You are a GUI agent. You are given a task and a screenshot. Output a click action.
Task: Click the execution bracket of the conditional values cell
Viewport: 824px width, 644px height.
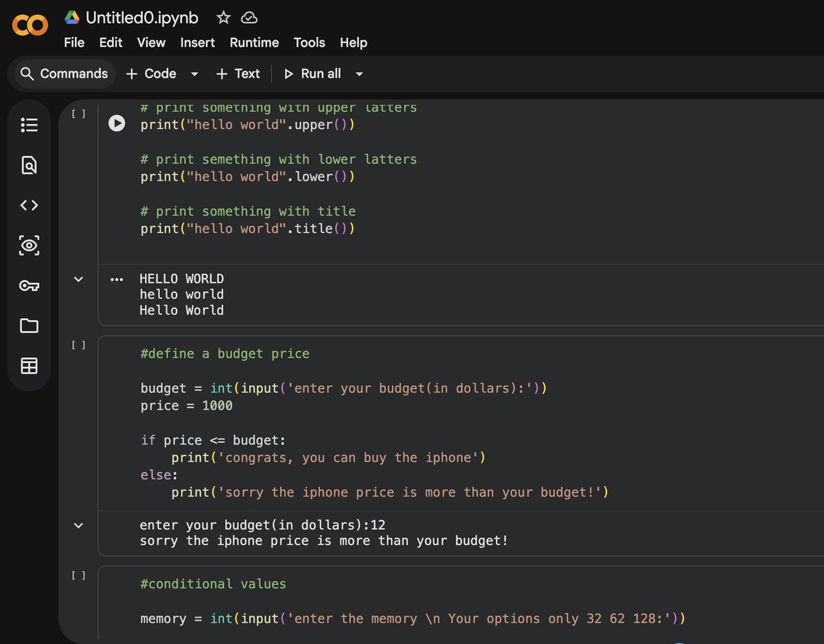[79, 575]
